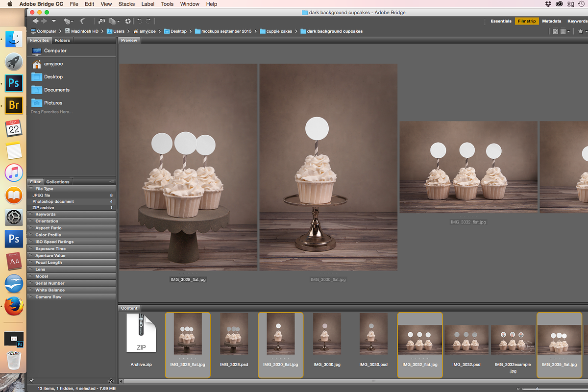Screen dimensions: 588x392
Task: Switch to the Metadata workspace
Action: 551,21
